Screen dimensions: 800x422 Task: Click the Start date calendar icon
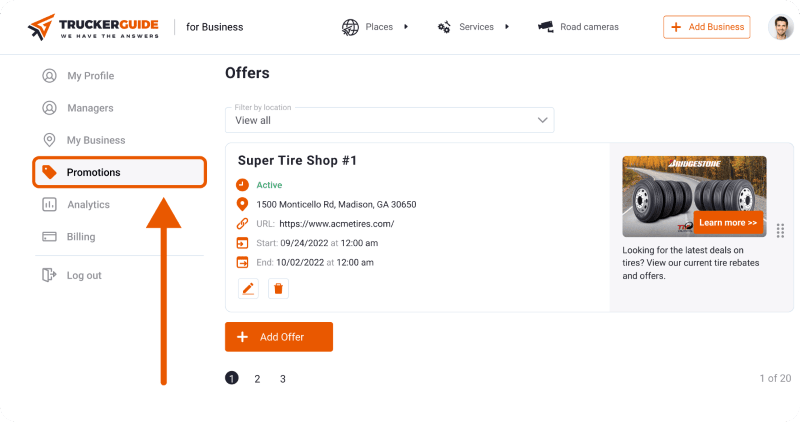click(242, 243)
